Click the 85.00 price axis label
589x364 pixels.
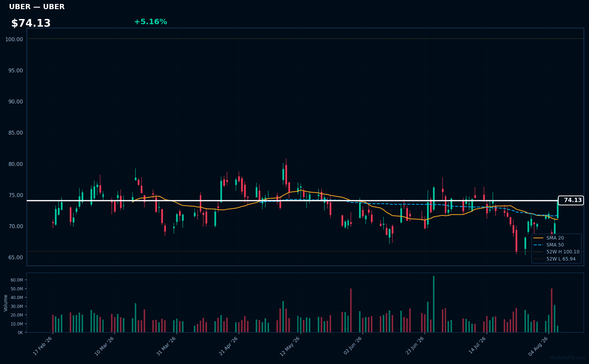(16, 133)
